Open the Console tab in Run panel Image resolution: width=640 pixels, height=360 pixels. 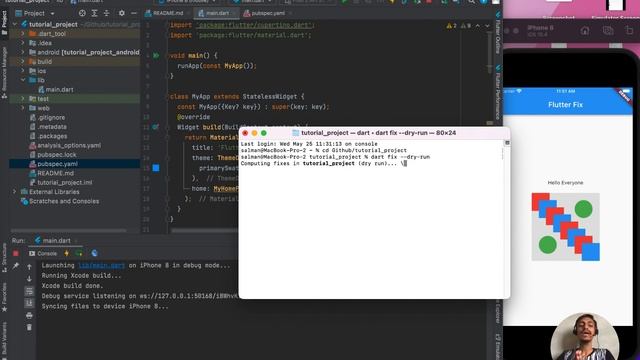[43, 253]
